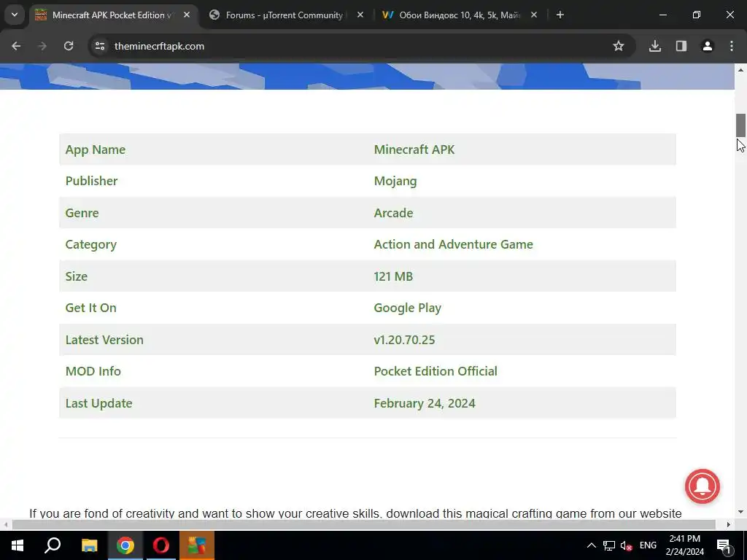The height and width of the screenshot is (560, 747).
Task: View site information icon in address bar
Action: 99,46
